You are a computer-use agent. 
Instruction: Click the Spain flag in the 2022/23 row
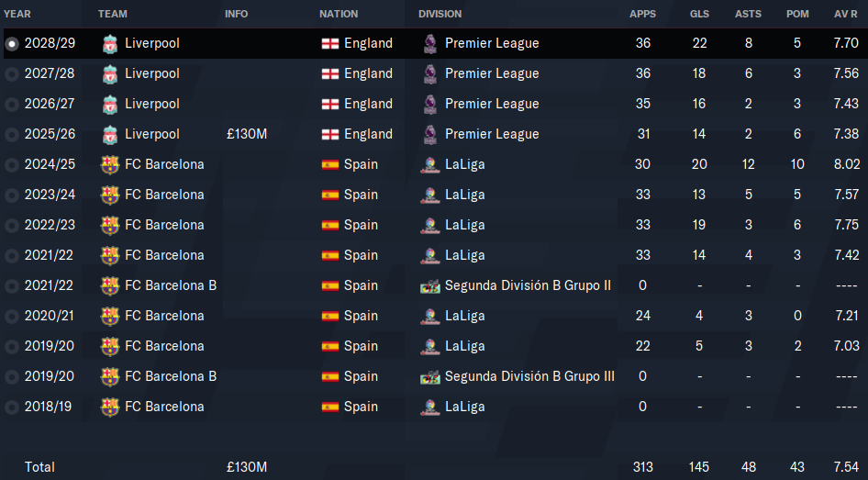(x=330, y=226)
